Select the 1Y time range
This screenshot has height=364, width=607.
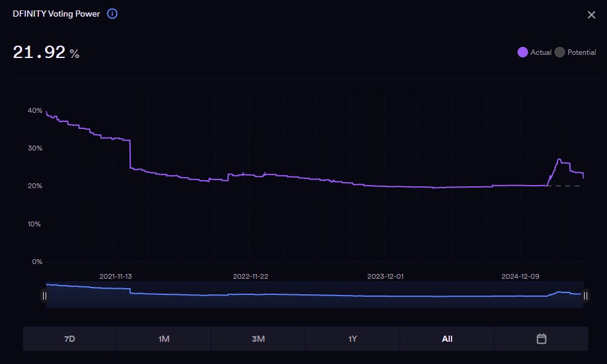(x=352, y=339)
